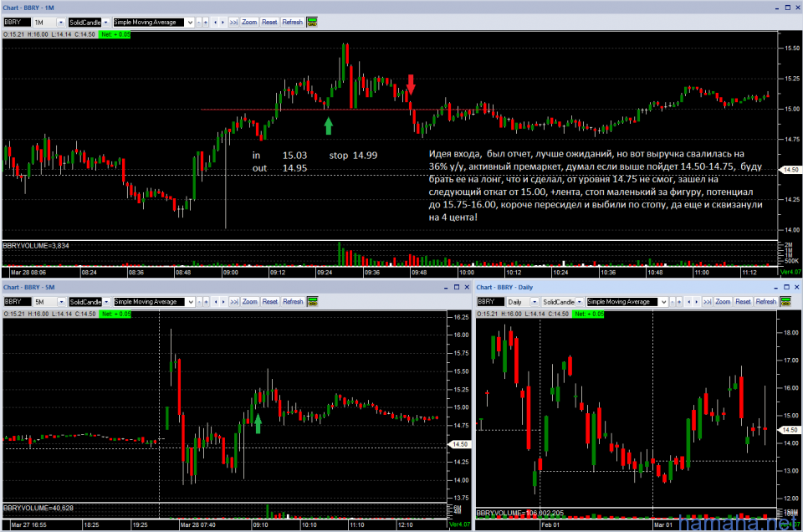This screenshot has height=532, width=803.
Task: Click 14.50 price marker on 1M chart axis
Action: [x=790, y=170]
